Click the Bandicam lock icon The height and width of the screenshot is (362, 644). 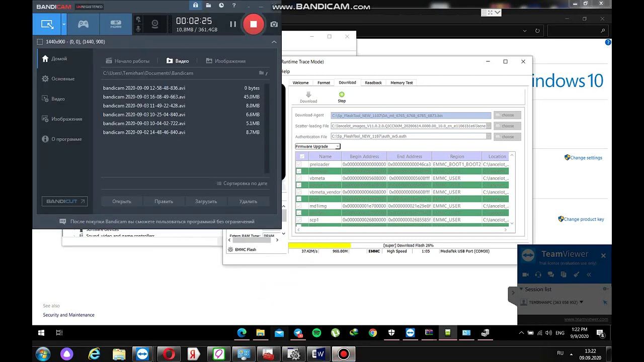195,6
